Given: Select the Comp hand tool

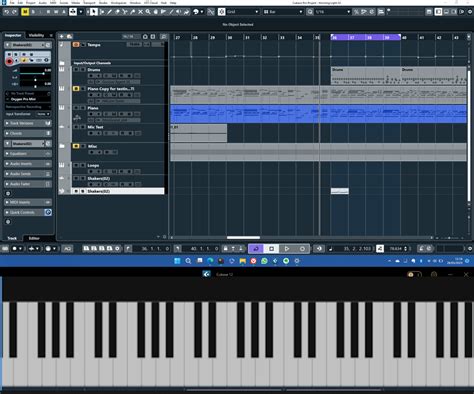Looking at the screenshot, I should (156, 12).
